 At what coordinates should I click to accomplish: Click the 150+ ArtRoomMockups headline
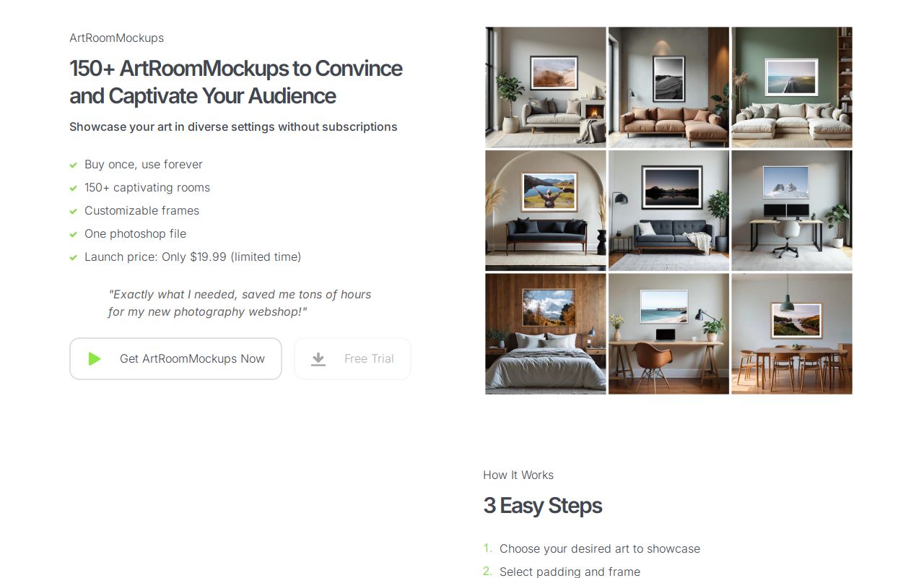point(236,82)
